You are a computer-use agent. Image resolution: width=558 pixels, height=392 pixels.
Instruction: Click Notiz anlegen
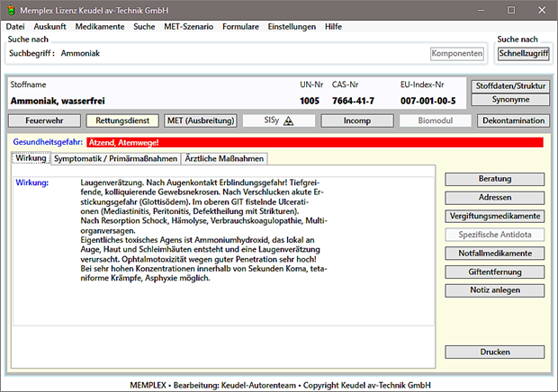point(495,290)
